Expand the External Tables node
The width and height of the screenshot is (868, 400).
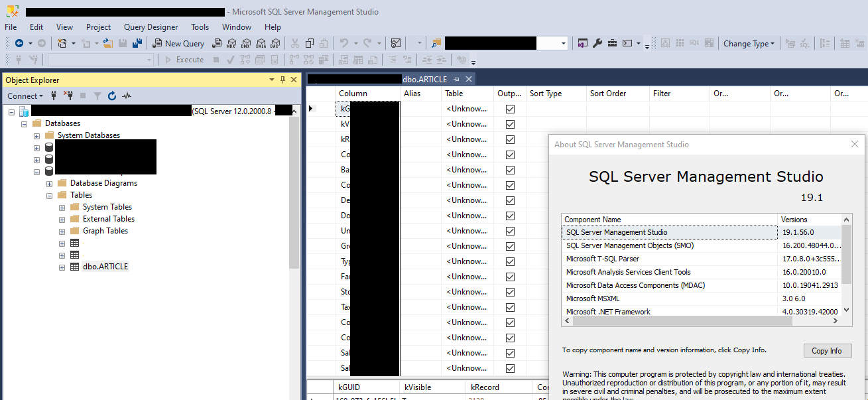(62, 219)
